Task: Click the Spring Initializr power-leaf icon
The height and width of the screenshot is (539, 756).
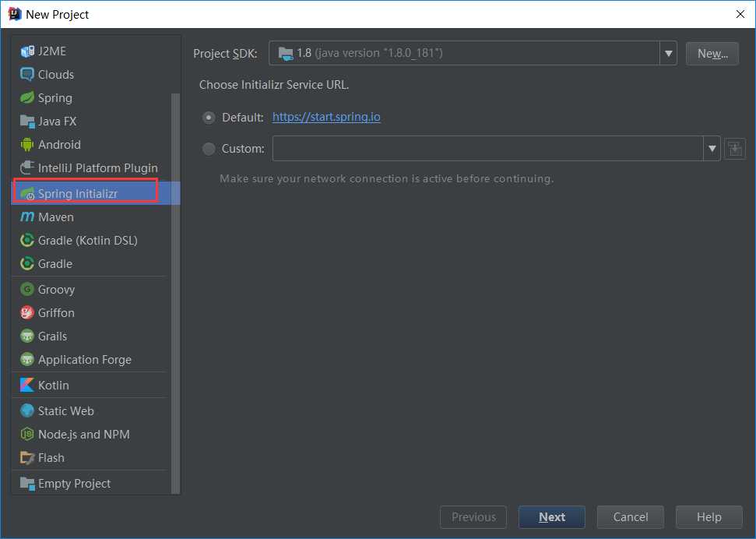Action: point(27,193)
